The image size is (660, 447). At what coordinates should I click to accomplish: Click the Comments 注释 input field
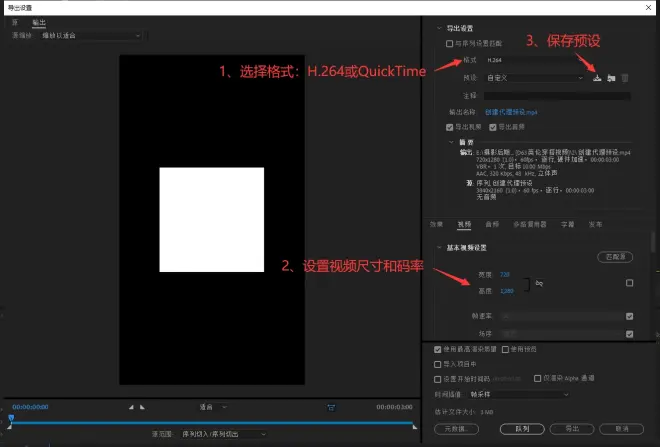557,96
